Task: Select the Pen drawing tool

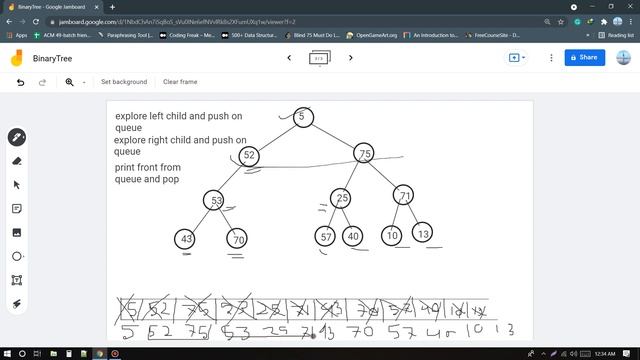Action: (17, 137)
